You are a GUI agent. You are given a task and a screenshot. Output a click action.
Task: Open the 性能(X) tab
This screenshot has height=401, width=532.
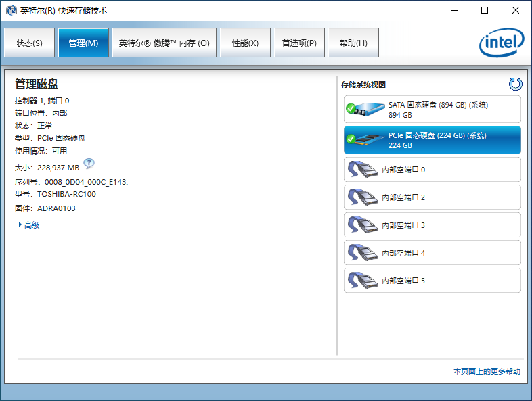245,43
